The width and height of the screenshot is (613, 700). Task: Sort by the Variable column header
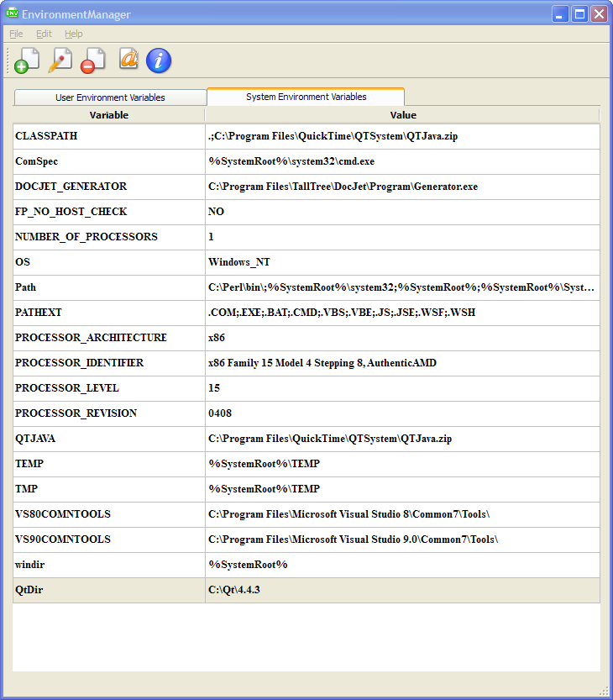point(109,115)
